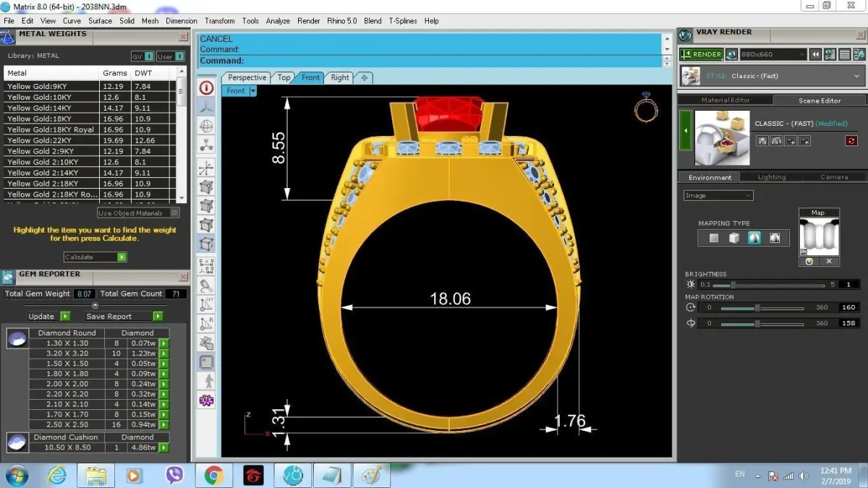This screenshot has height=488, width=868.
Task: Click the save floppy icon under Classic style
Action: click(762, 141)
